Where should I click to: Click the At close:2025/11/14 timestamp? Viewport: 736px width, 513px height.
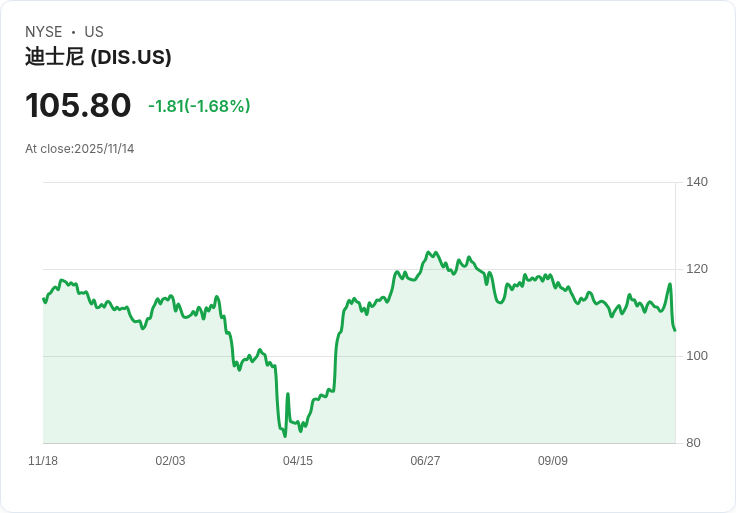[x=79, y=149]
